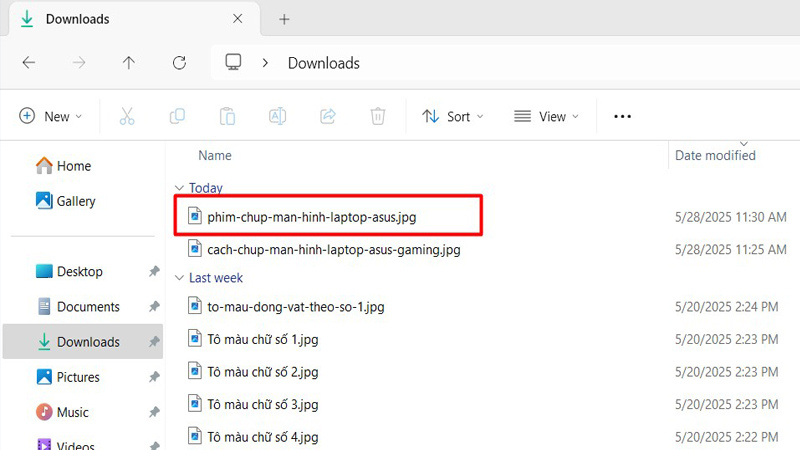Select file Tô màu chữ số 2.jpg
Image resolution: width=800 pixels, height=450 pixels.
(x=263, y=372)
